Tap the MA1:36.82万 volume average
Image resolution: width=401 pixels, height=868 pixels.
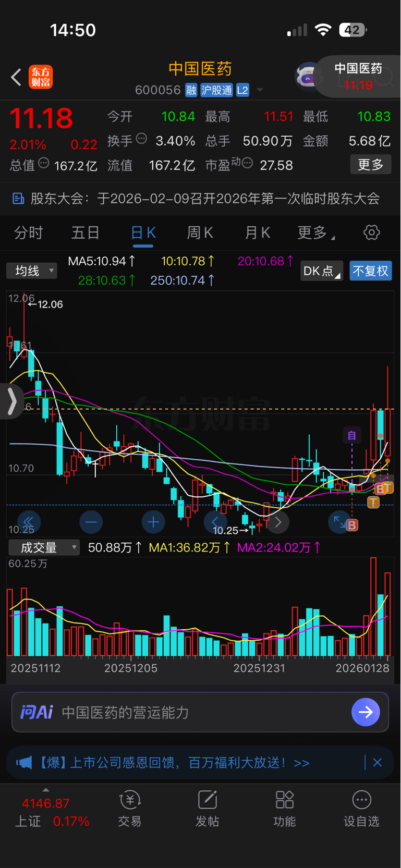point(190,547)
